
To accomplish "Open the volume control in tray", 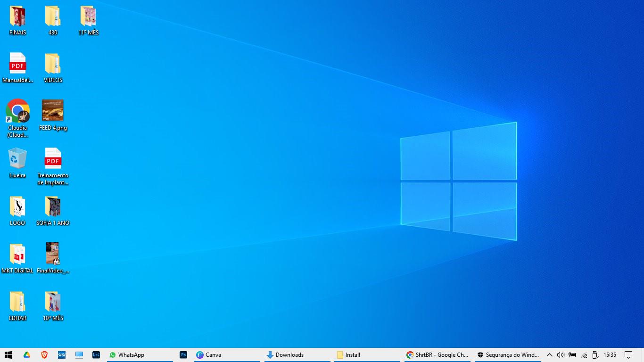I will click(x=561, y=355).
